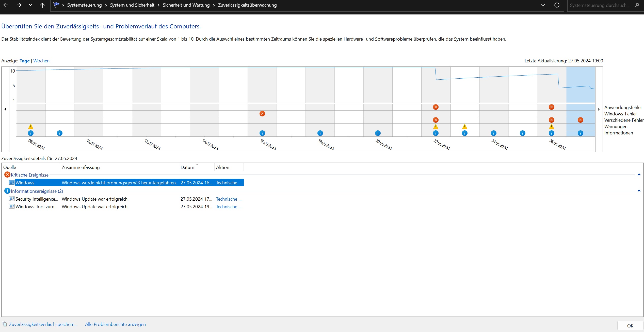Open the Sicherheit und Wartung breadcrumb

coord(186,5)
